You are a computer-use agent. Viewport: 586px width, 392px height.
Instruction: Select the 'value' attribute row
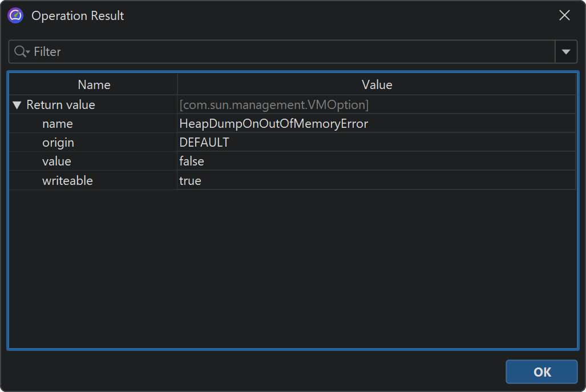pos(56,161)
